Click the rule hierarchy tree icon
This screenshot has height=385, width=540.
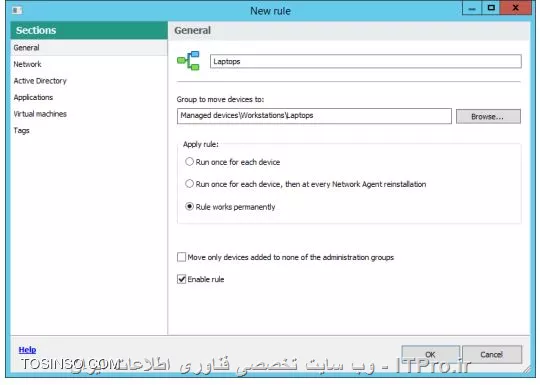coord(188,61)
